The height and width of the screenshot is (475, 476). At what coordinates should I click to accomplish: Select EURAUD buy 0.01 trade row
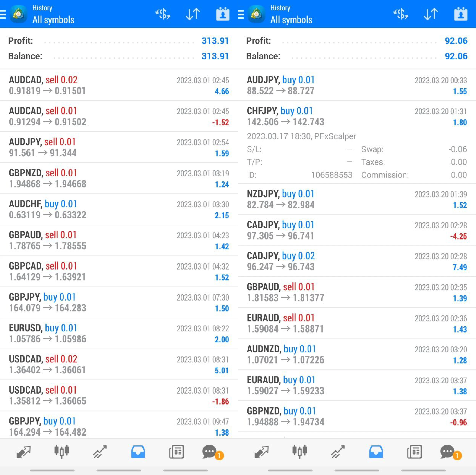tap(357, 385)
